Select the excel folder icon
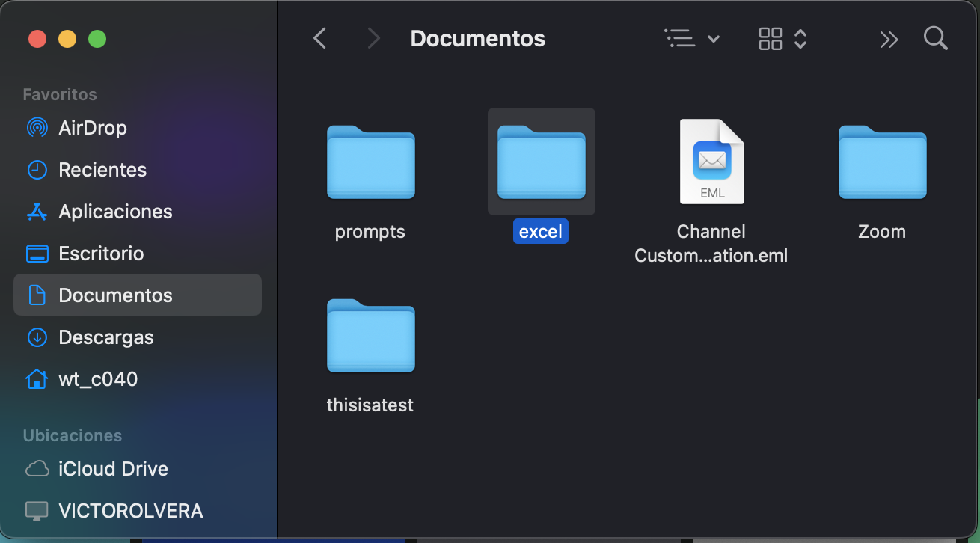 coord(541,162)
